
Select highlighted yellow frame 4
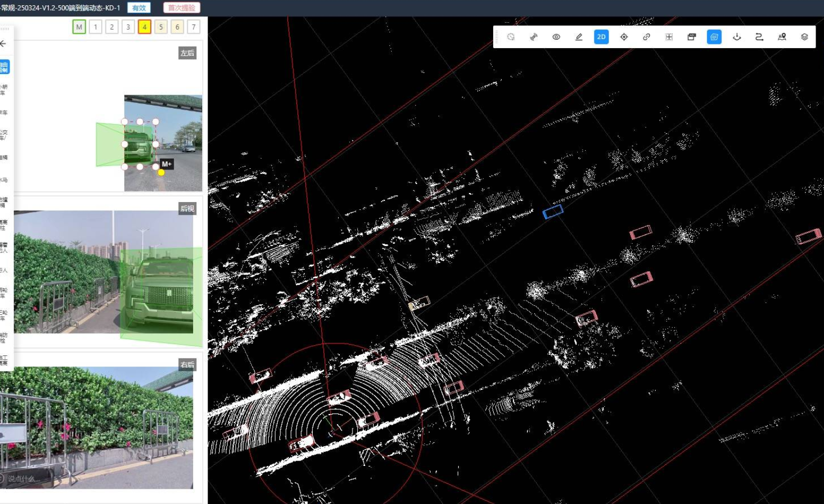coord(144,27)
